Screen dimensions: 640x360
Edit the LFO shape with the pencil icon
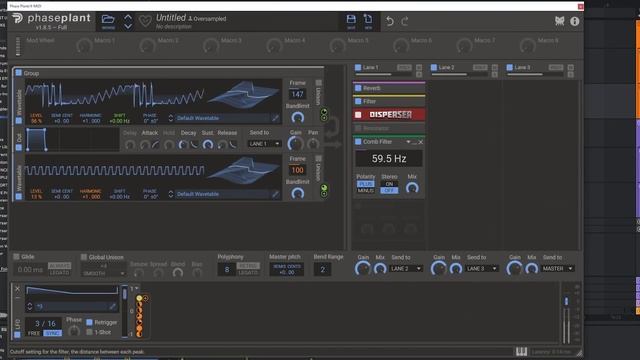[x=113, y=307]
